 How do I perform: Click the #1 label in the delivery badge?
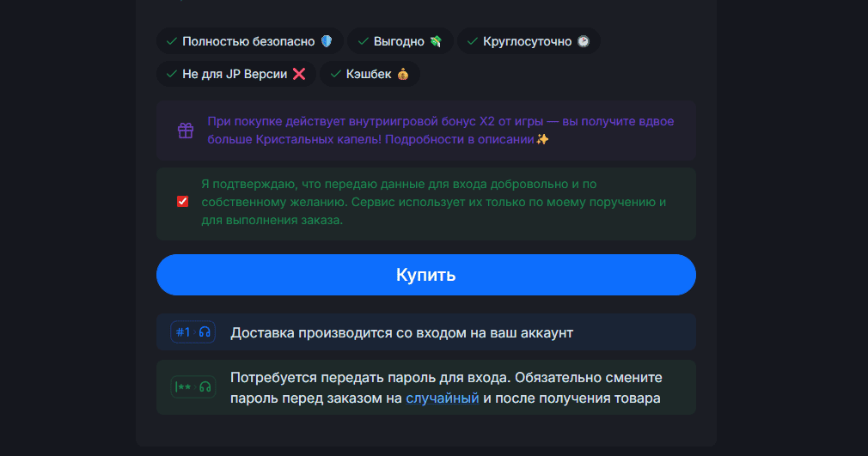pos(182,332)
